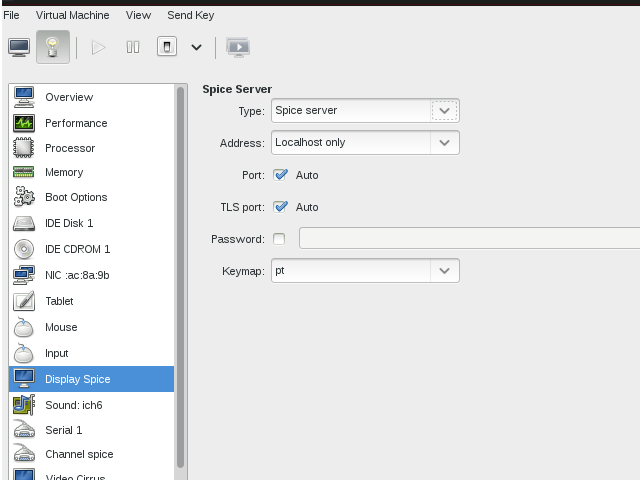Select Performance in hardware list
Image resolution: width=640 pixels, height=480 pixels.
(91, 123)
